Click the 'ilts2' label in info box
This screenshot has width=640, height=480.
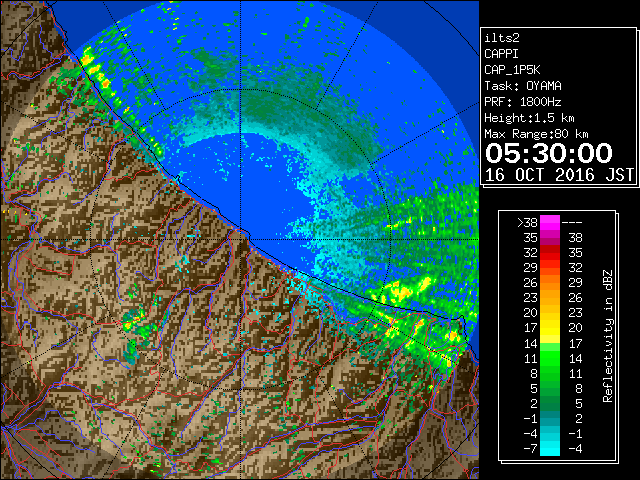(502, 38)
